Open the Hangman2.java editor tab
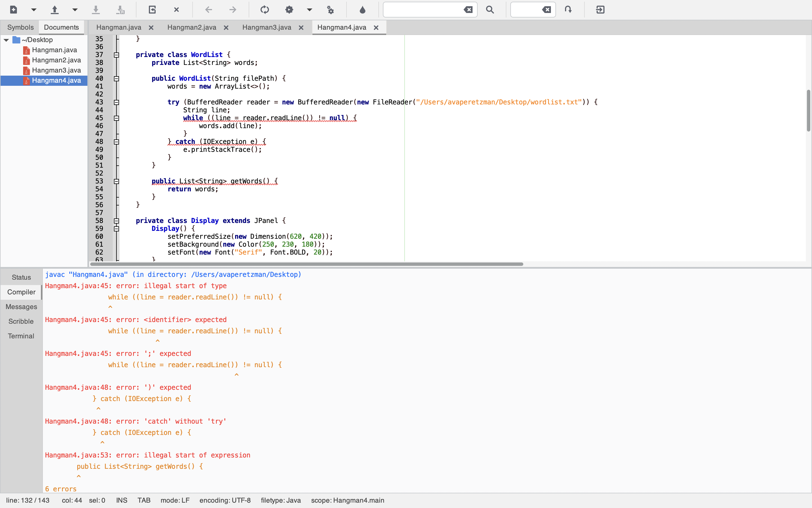 click(192, 27)
